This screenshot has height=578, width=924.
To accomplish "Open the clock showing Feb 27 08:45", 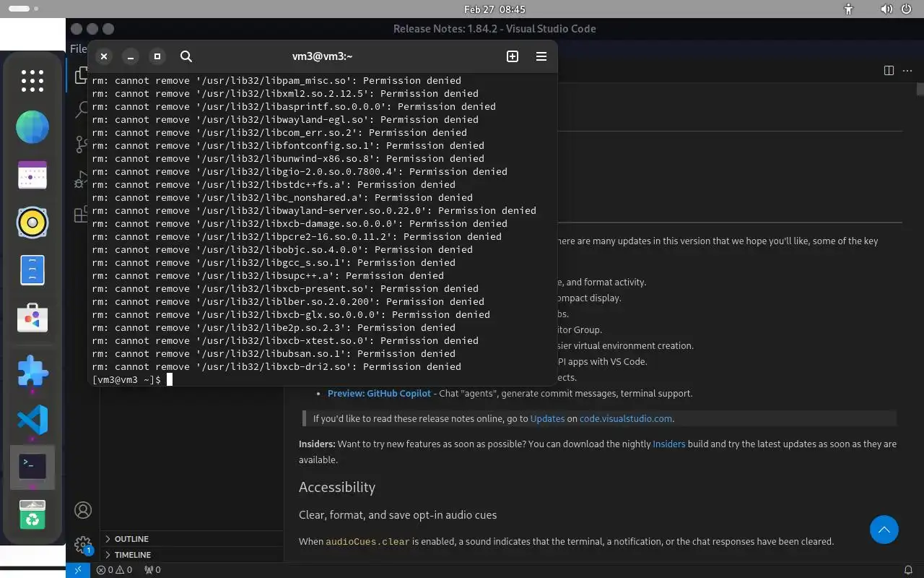I will [494, 9].
